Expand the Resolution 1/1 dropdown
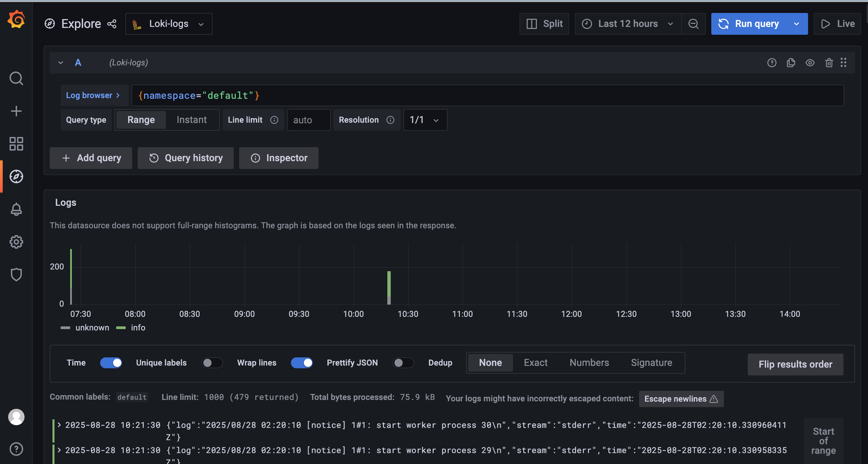This screenshot has height=464, width=868. (425, 120)
